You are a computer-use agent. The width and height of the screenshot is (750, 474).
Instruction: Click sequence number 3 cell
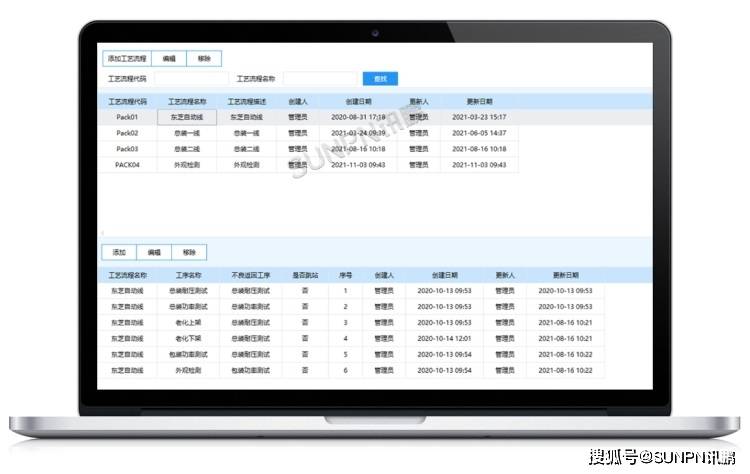(345, 323)
